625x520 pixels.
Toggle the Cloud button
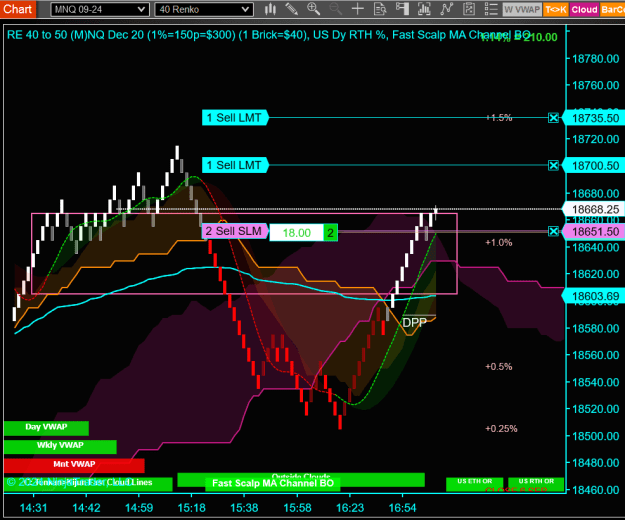pos(584,9)
